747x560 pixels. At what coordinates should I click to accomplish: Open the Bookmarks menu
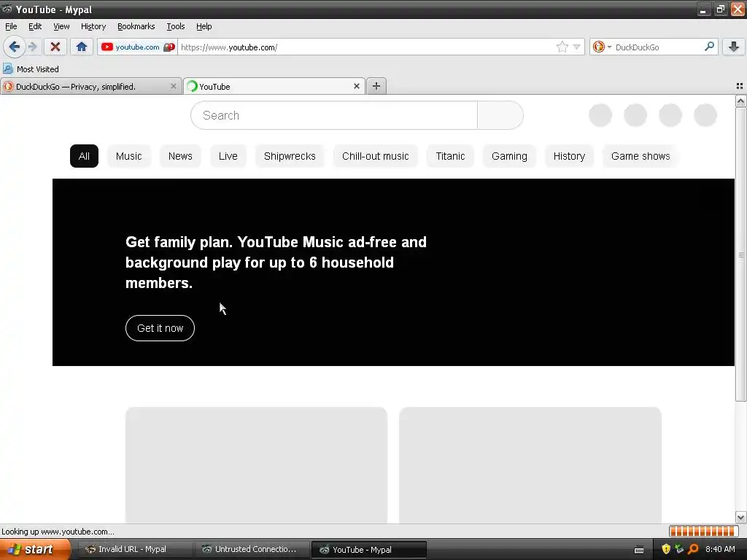coord(136,26)
